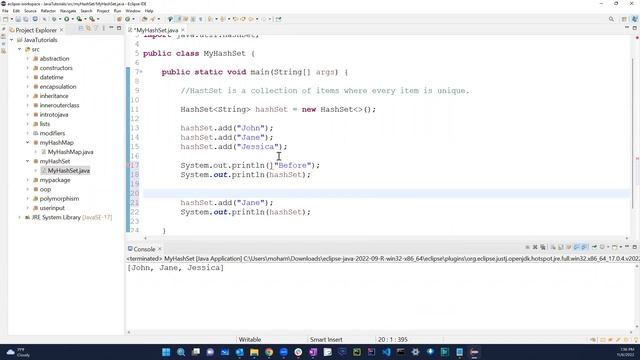This screenshot has height=360, width=640.
Task: Toggle Show Console on standard output
Action: coord(576,247)
